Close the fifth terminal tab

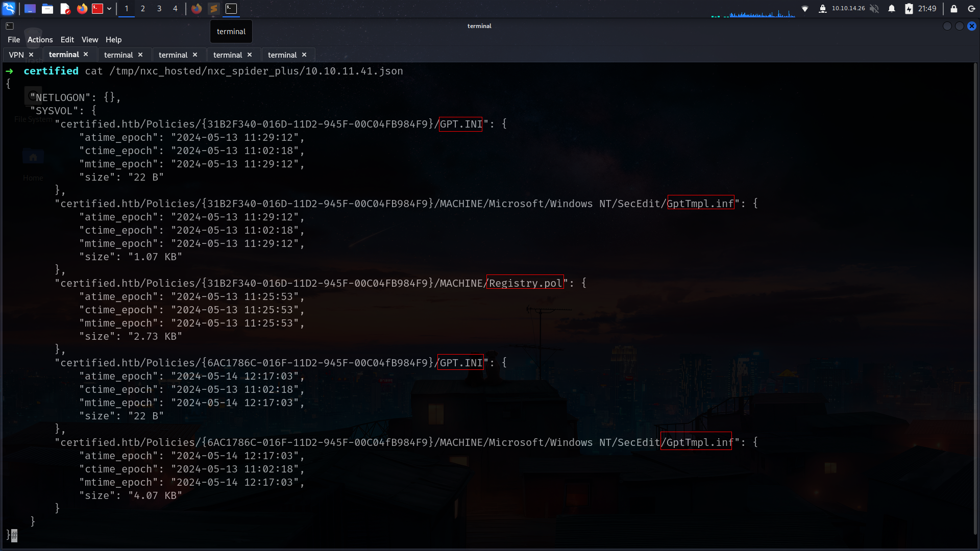click(304, 55)
